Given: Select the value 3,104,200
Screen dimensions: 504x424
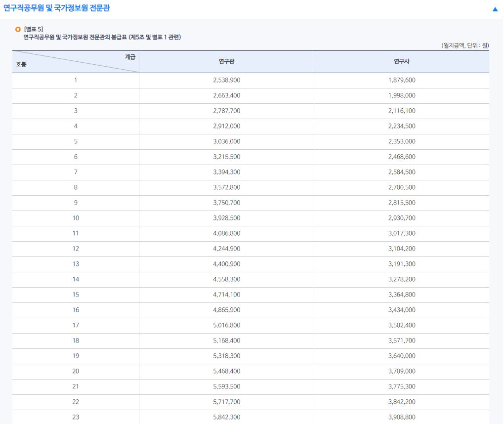Looking at the screenshot, I should pyautogui.click(x=402, y=249).
